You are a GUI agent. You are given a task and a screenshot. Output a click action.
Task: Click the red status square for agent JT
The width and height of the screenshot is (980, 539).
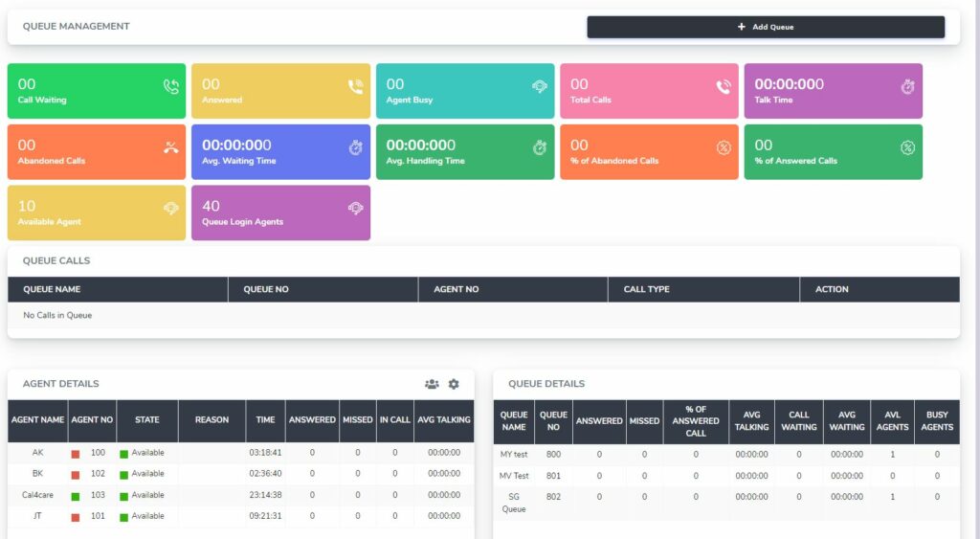click(76, 518)
